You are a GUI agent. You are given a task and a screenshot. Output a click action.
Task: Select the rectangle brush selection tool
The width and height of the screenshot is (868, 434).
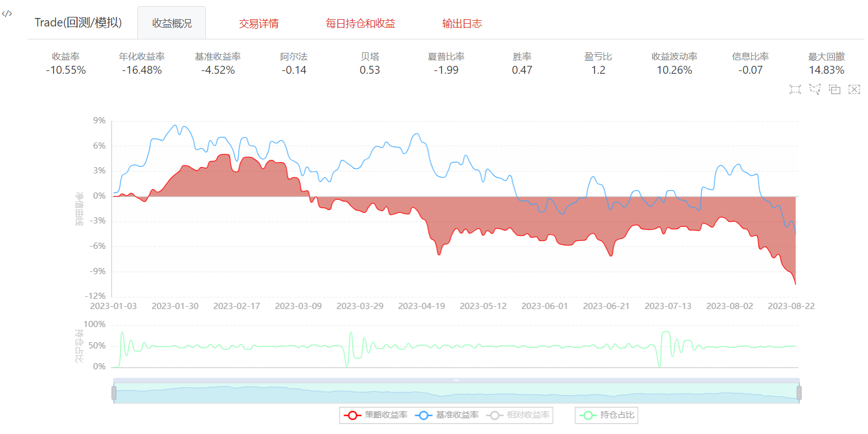coord(795,89)
